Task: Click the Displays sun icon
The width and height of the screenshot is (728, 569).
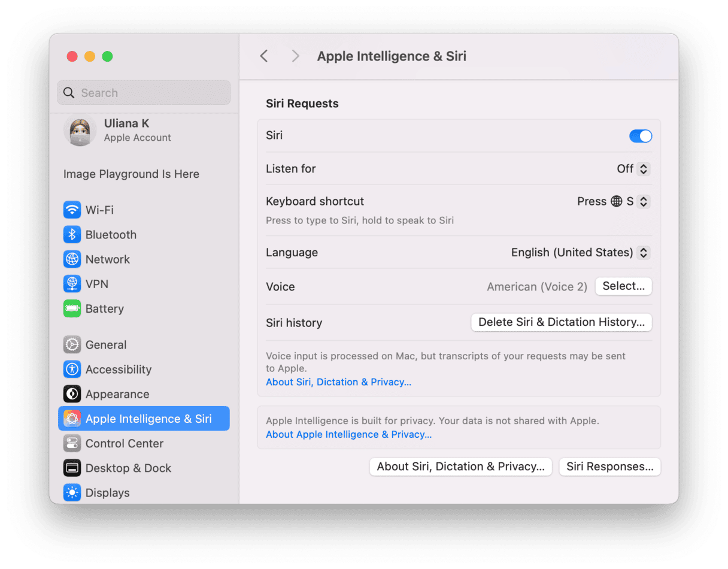Action: (72, 492)
